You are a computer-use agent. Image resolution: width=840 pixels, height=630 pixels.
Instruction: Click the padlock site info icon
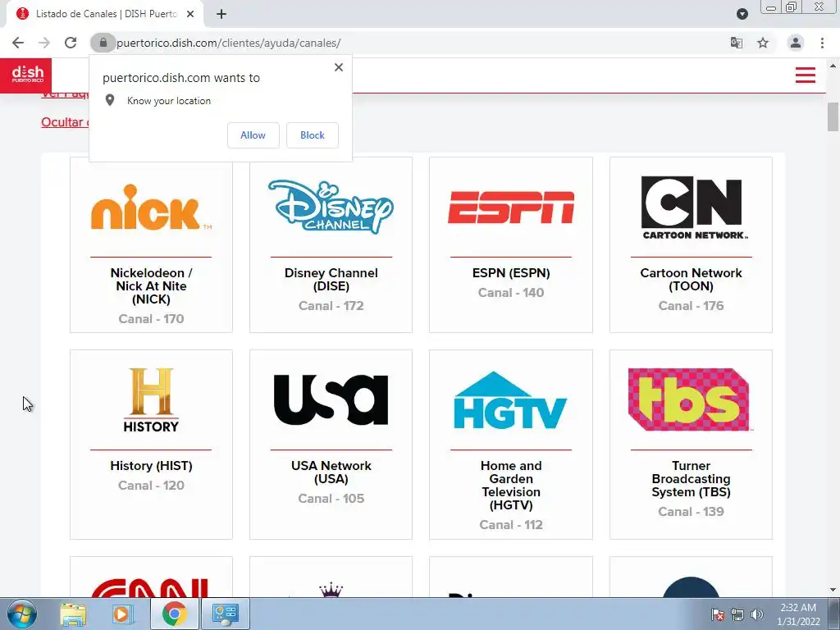(103, 43)
